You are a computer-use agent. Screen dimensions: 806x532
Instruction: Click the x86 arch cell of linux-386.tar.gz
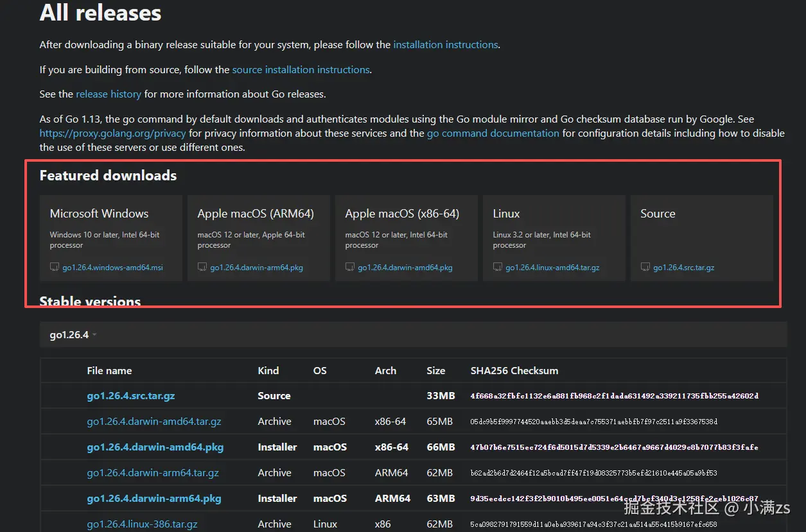click(x=383, y=524)
